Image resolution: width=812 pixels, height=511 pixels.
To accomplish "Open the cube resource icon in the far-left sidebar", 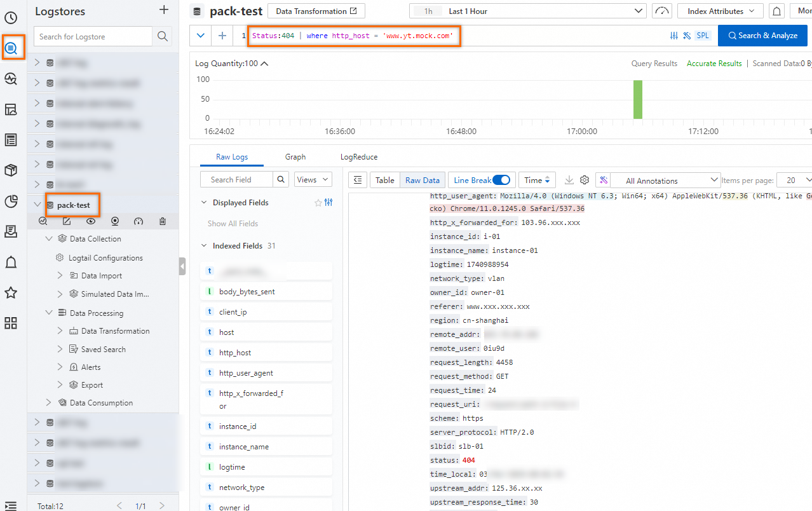I will tap(11, 170).
